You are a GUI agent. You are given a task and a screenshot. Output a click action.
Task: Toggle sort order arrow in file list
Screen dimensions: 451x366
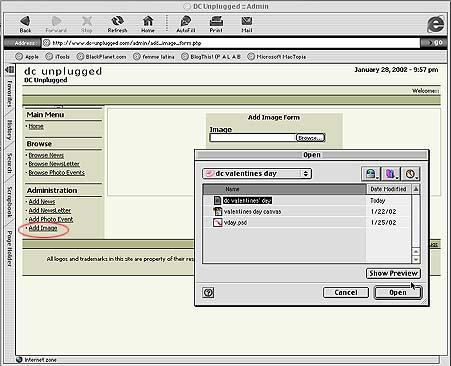(416, 189)
